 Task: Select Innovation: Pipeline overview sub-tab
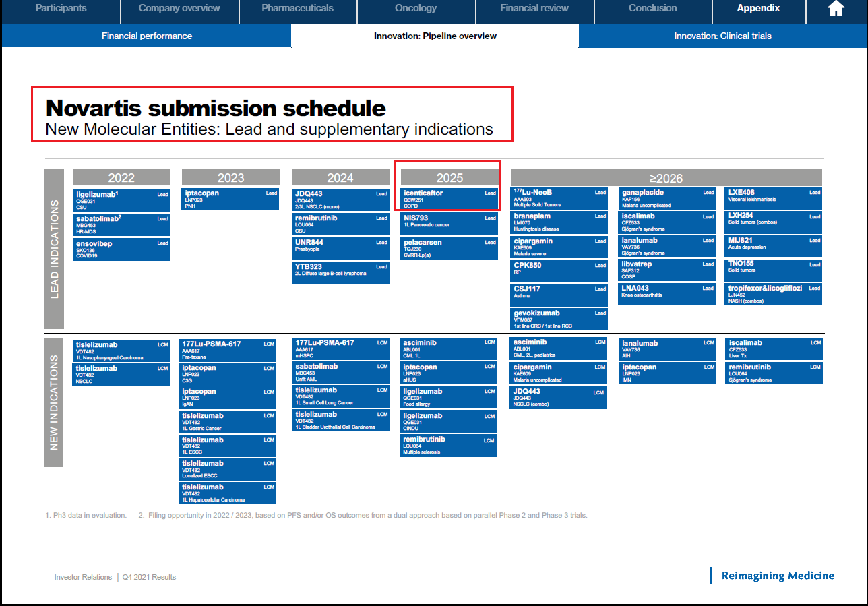click(x=435, y=36)
